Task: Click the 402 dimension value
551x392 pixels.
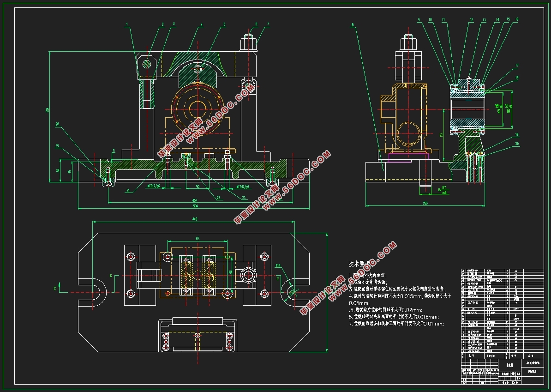Action: (195, 200)
